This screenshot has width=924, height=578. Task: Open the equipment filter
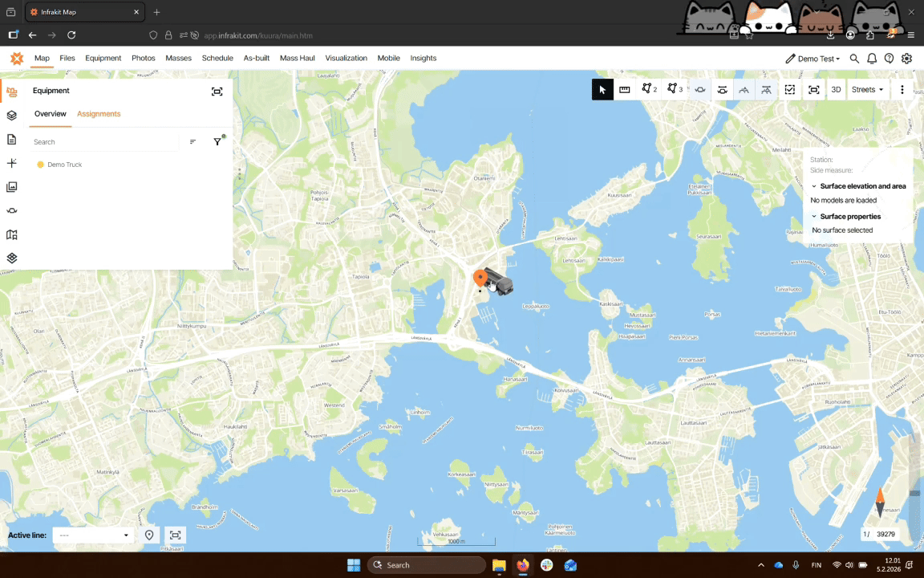[x=217, y=141]
